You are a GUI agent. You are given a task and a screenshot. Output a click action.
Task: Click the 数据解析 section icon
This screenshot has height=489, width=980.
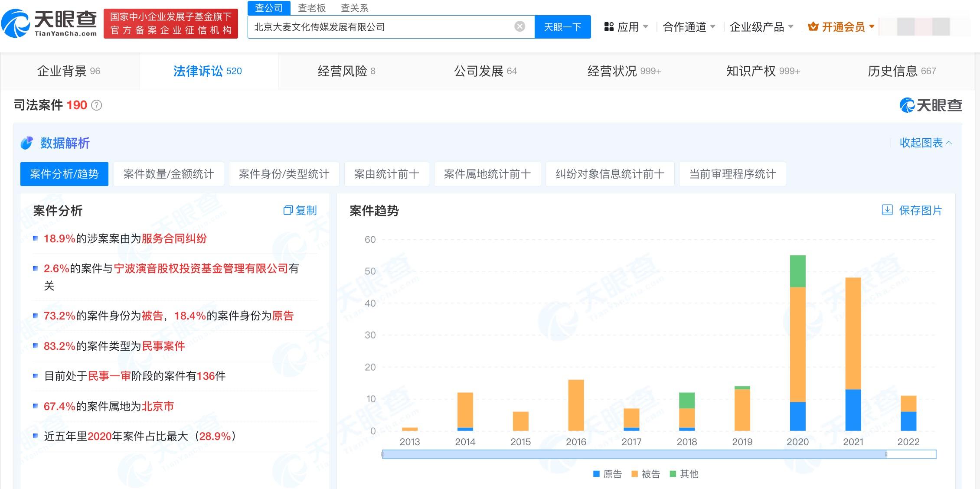point(27,143)
